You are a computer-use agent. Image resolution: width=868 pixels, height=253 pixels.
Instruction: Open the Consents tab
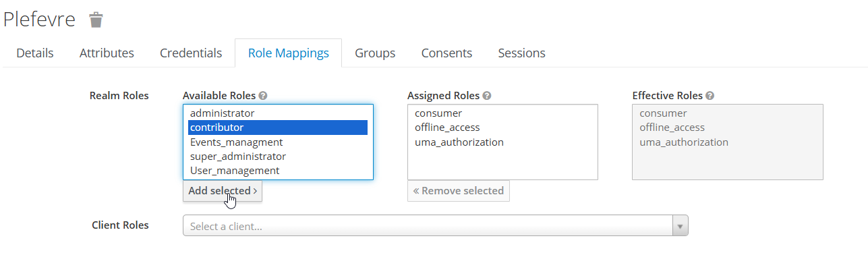446,53
